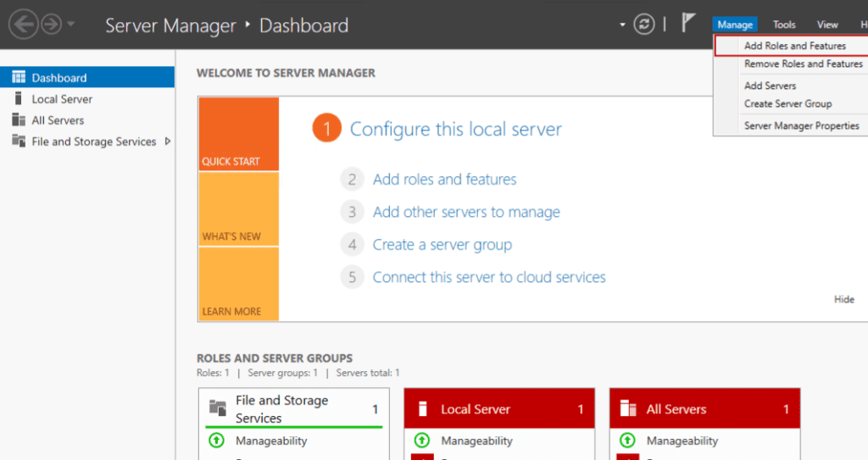The height and width of the screenshot is (460, 868).
Task: Click ROLES AND SERVER GROUPS heading
Action: click(x=275, y=358)
